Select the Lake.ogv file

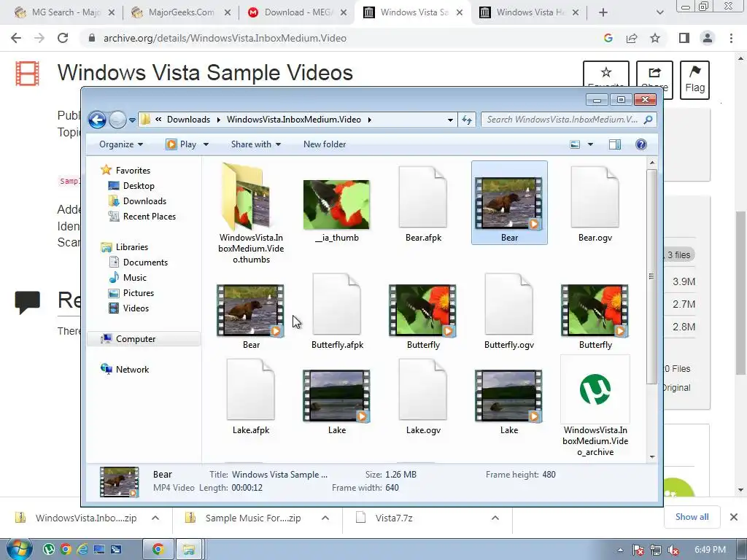pos(423,396)
